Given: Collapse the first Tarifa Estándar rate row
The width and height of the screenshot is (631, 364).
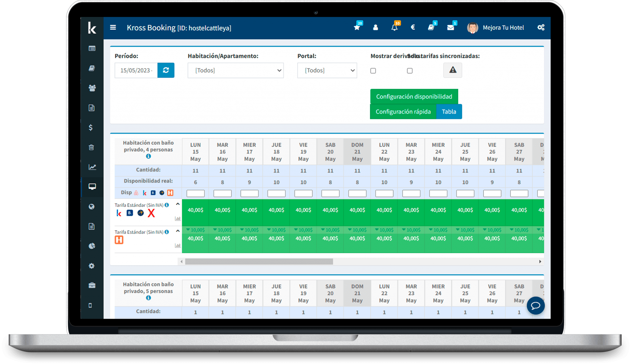Looking at the screenshot, I should (x=178, y=204).
